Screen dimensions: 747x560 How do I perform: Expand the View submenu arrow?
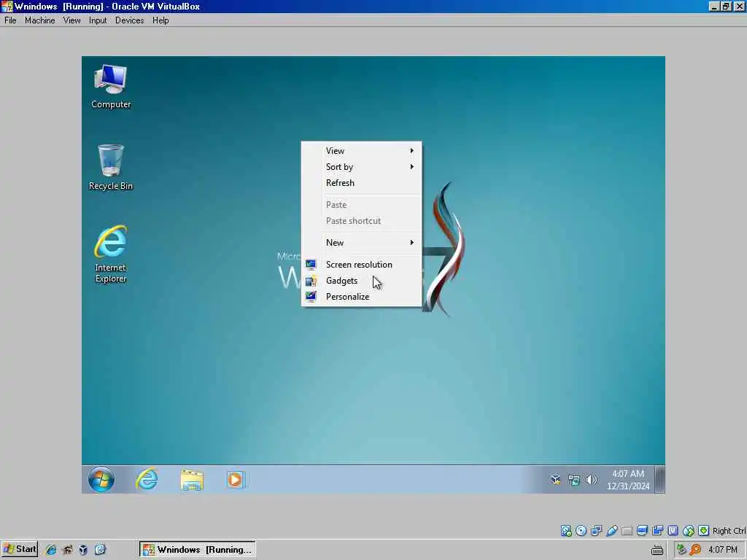(412, 150)
